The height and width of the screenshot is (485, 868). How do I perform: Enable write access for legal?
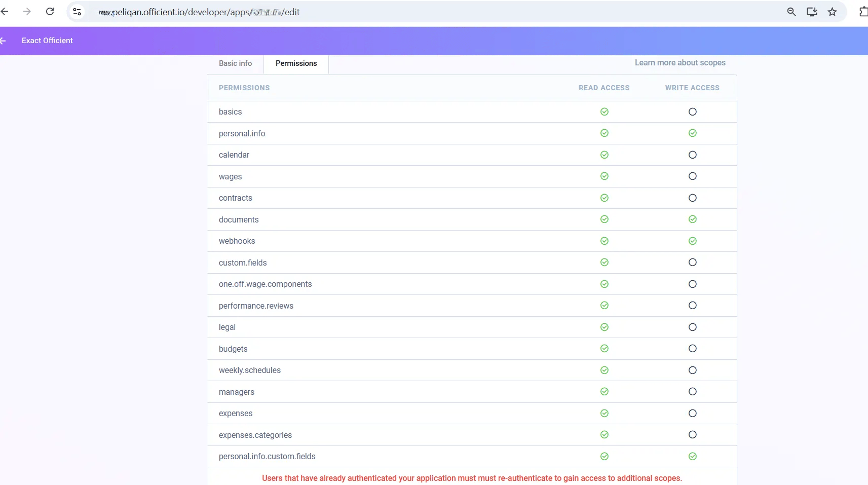pyautogui.click(x=692, y=327)
